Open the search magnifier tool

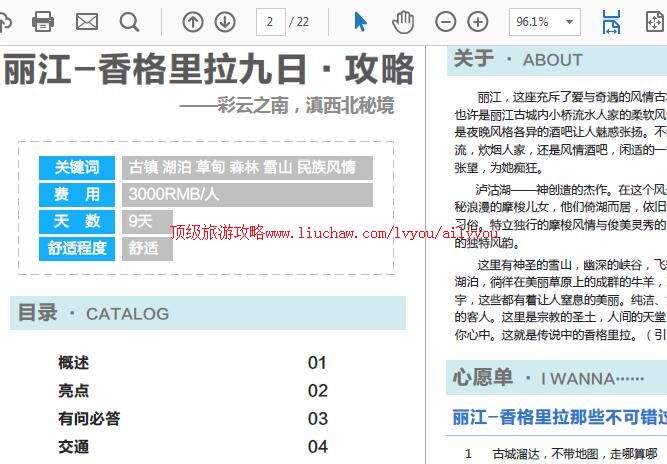[129, 22]
